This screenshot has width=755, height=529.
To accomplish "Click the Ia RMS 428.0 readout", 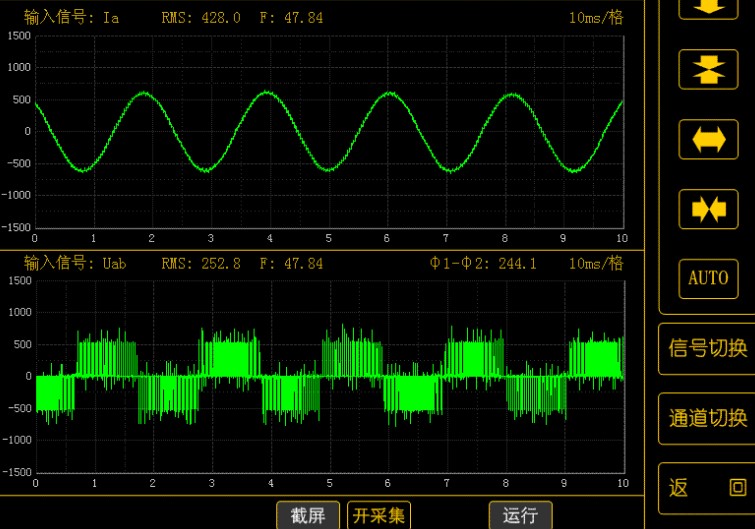I will (200, 17).
